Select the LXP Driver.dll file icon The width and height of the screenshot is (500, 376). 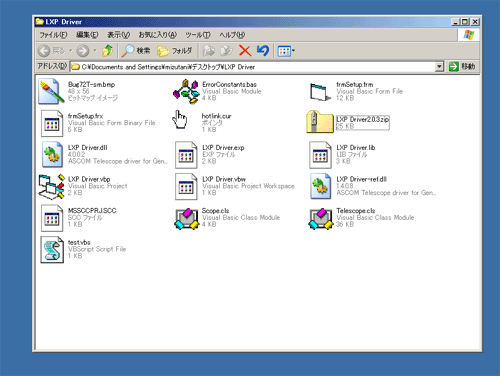pyautogui.click(x=52, y=154)
